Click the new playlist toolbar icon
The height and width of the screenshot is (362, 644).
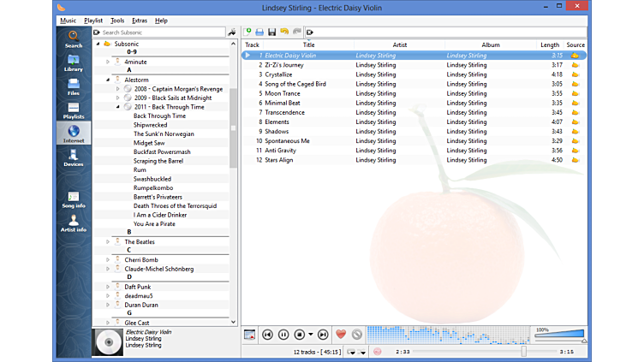[x=248, y=32]
